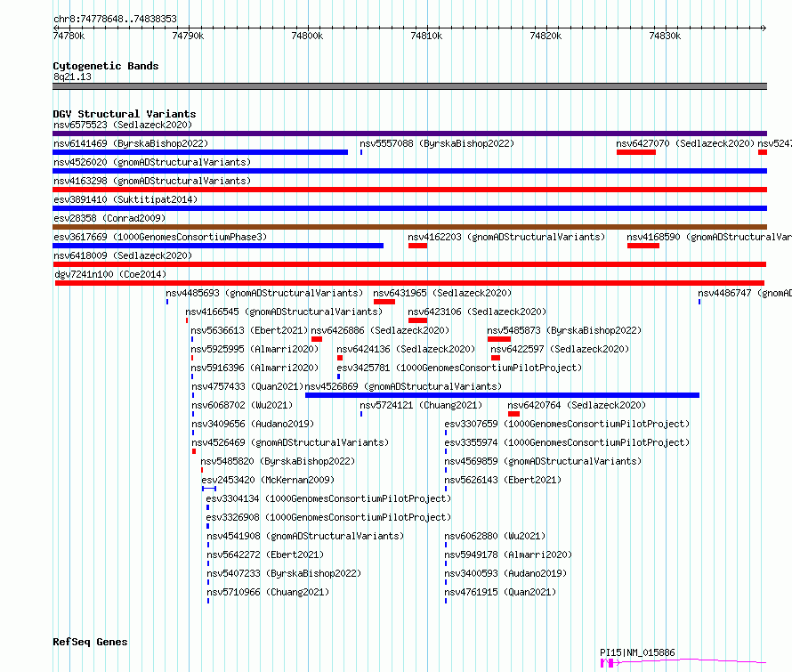Click esv3425781 (1000GenomesConsortiumPilotProject) label
Viewport: 792px width, 672px height.
click(460, 368)
